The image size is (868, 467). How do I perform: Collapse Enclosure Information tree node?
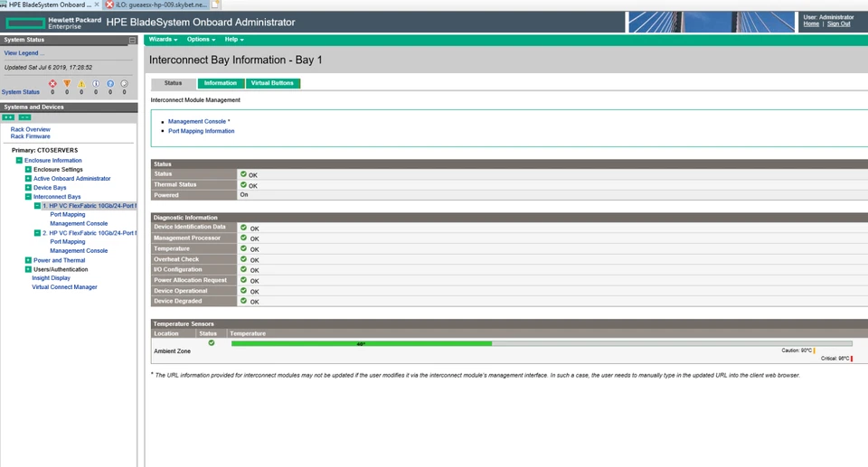(x=19, y=161)
